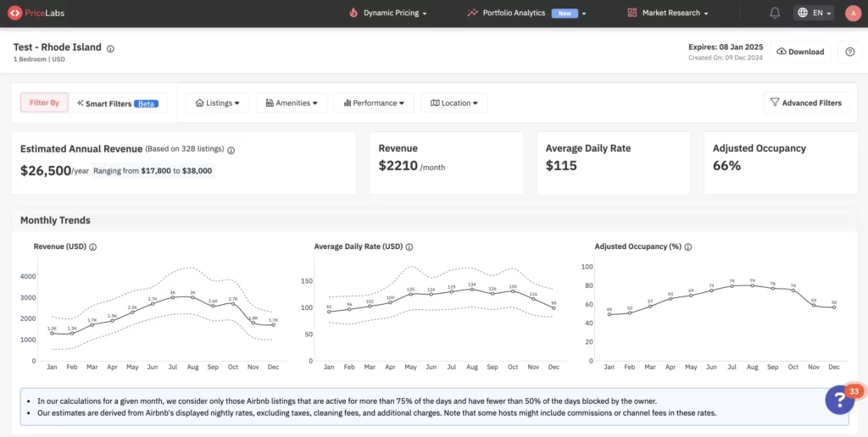Toggle the Filter By button
Image resolution: width=868 pixels, height=437 pixels.
coord(44,102)
